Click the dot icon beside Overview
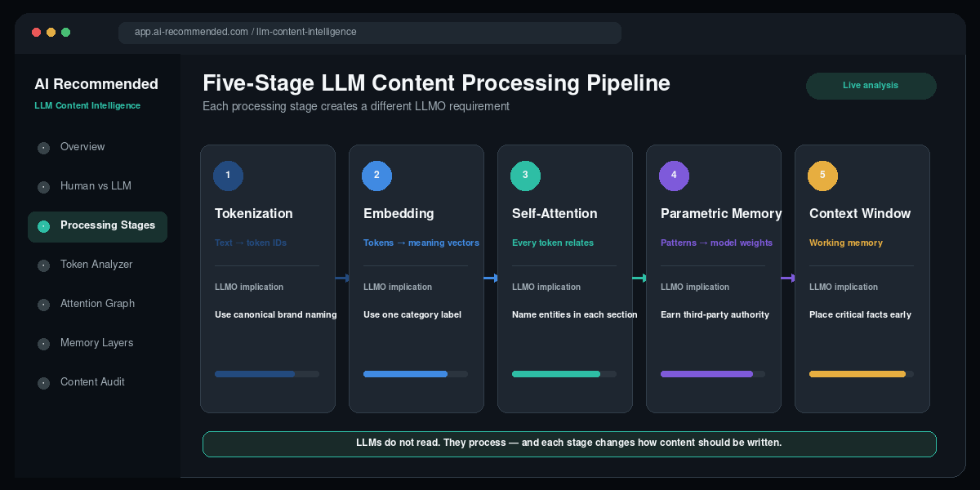 coord(44,148)
